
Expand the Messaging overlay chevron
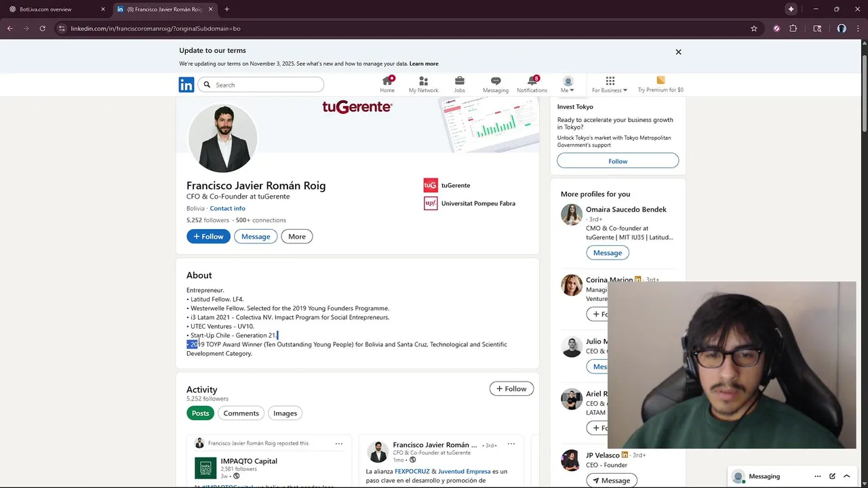coord(846,476)
